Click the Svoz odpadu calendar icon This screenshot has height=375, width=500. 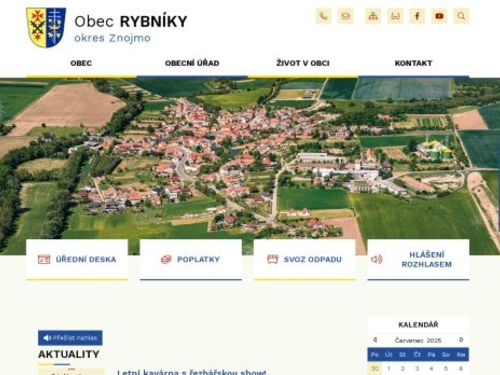click(272, 259)
